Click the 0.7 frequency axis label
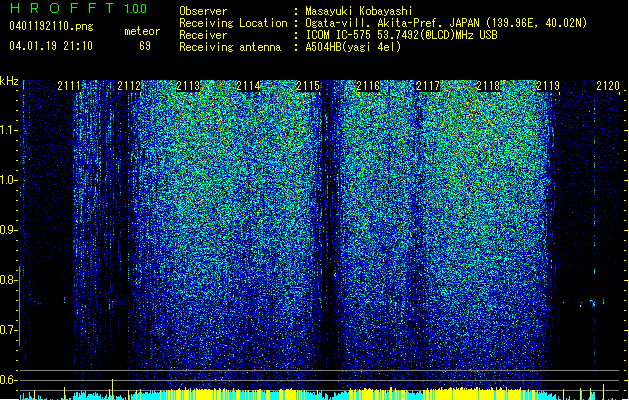The image size is (629, 400). click(x=9, y=330)
